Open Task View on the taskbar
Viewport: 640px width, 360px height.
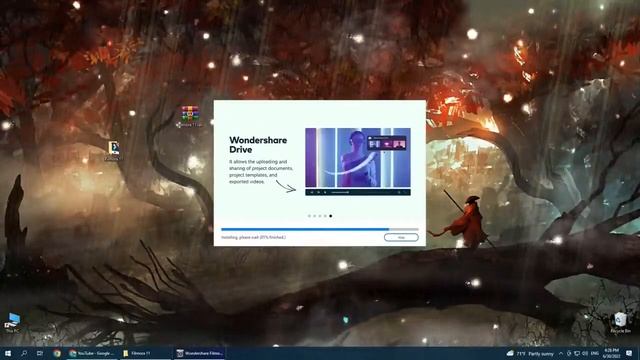[x=40, y=353]
